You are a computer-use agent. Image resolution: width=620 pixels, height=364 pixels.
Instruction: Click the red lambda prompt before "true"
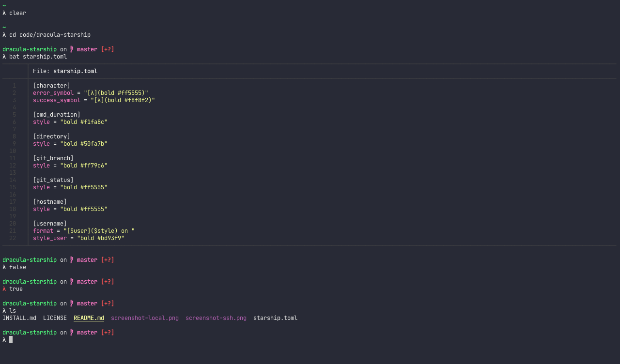pos(4,289)
